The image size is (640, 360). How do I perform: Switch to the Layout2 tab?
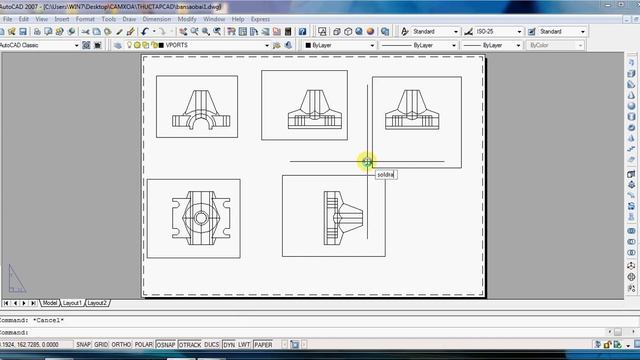click(x=97, y=303)
